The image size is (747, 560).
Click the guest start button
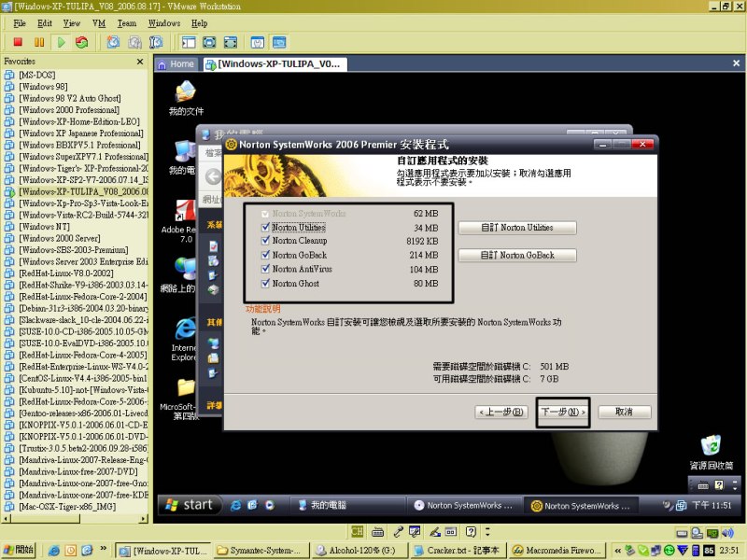tap(190, 505)
